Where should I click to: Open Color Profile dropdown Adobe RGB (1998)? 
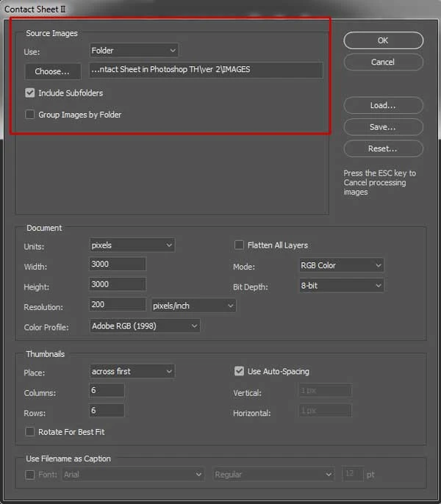tap(145, 326)
